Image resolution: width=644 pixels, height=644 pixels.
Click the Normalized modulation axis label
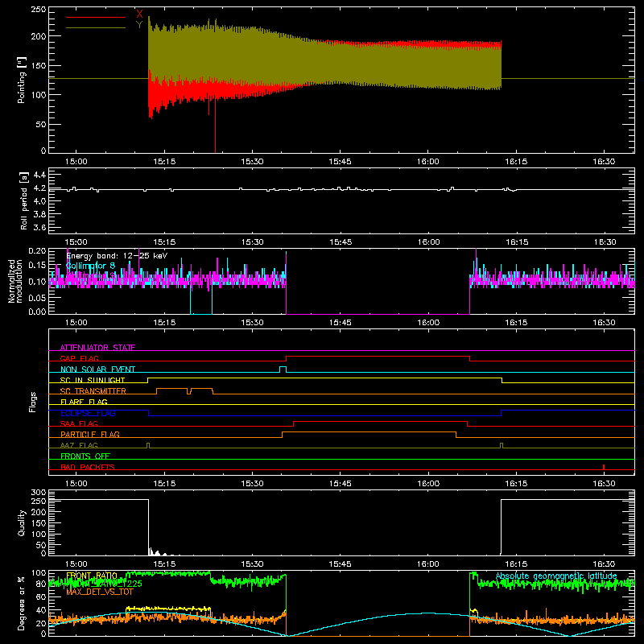pyautogui.click(x=15, y=281)
